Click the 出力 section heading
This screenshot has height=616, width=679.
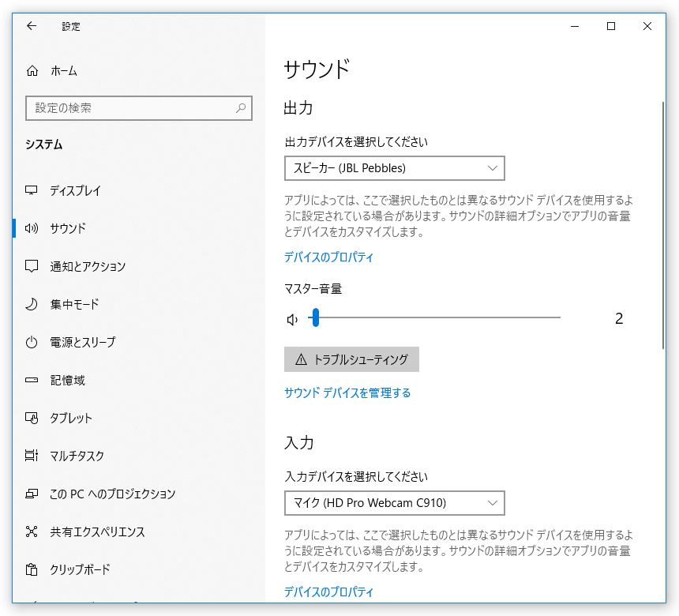coord(298,108)
